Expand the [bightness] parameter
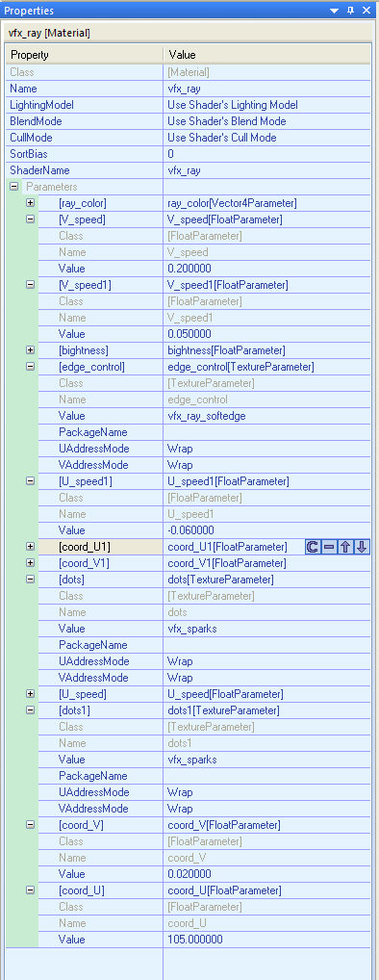The height and width of the screenshot is (980, 379). point(30,350)
